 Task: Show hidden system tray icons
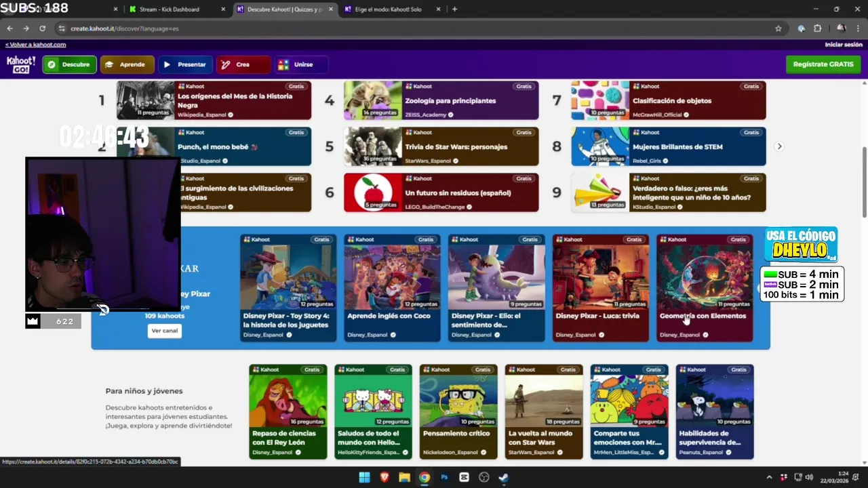point(769,477)
